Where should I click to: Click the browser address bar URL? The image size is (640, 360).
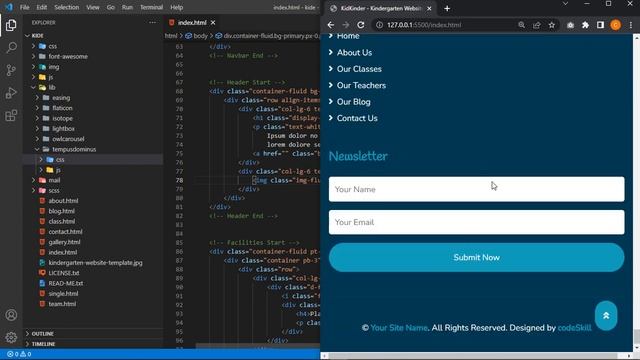424,25
